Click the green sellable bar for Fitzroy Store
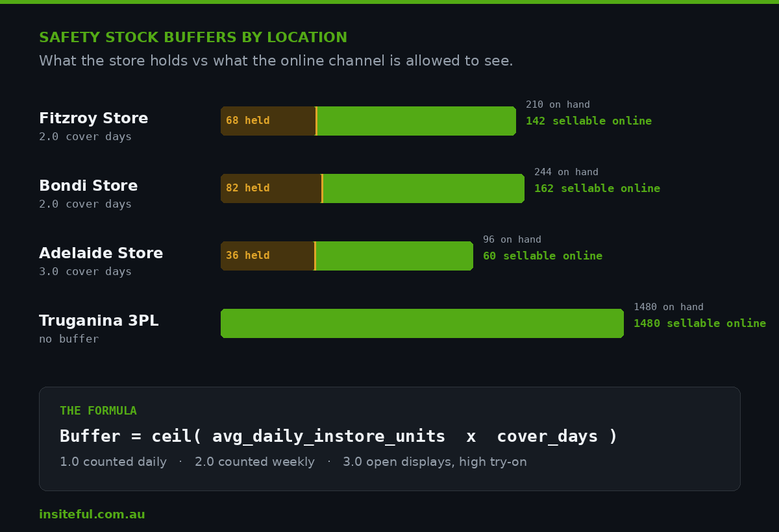Image resolution: width=779 pixels, height=532 pixels. [x=416, y=121]
